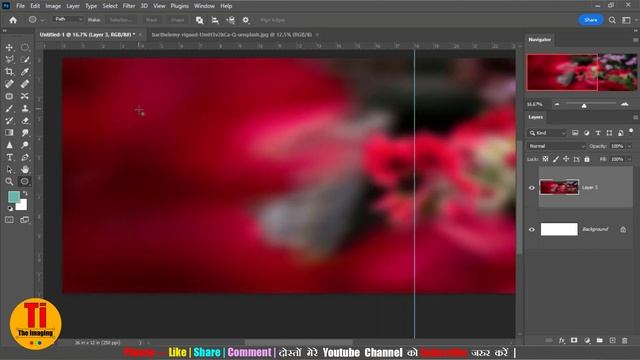This screenshot has width=640, height=360.
Task: Hide Layer 3 using its eye icon
Action: [532, 188]
